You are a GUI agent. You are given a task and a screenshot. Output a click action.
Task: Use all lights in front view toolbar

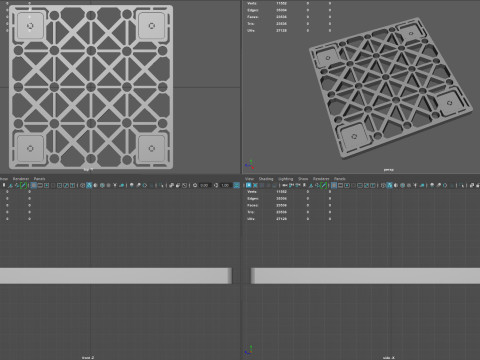click(x=115, y=185)
